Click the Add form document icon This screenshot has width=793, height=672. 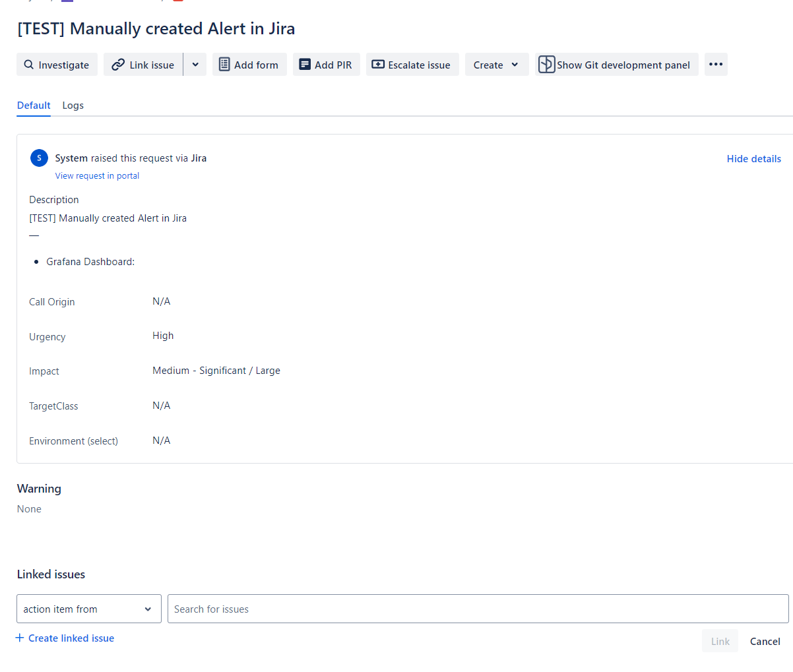[x=224, y=65]
